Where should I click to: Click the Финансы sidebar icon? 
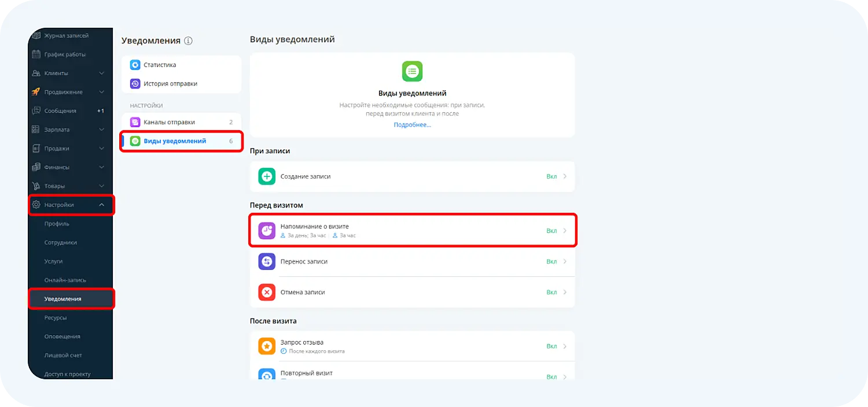36,167
